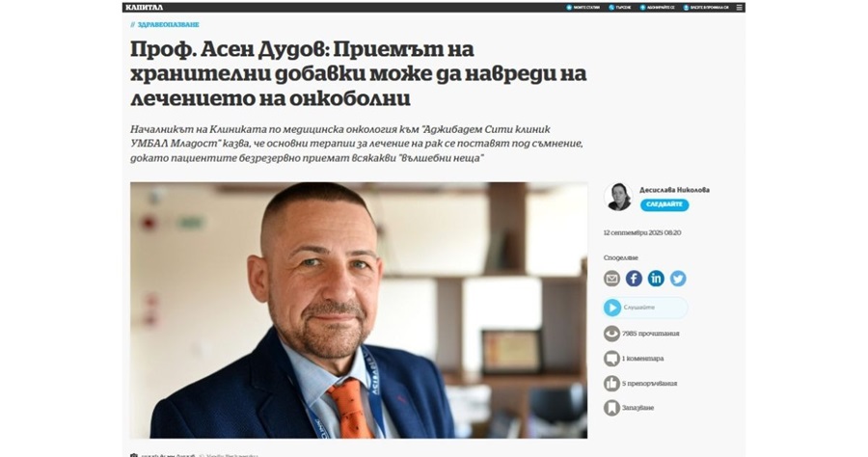Open the comments speech-bubble icon
Viewport: 868px width, 457px height.
(x=611, y=359)
